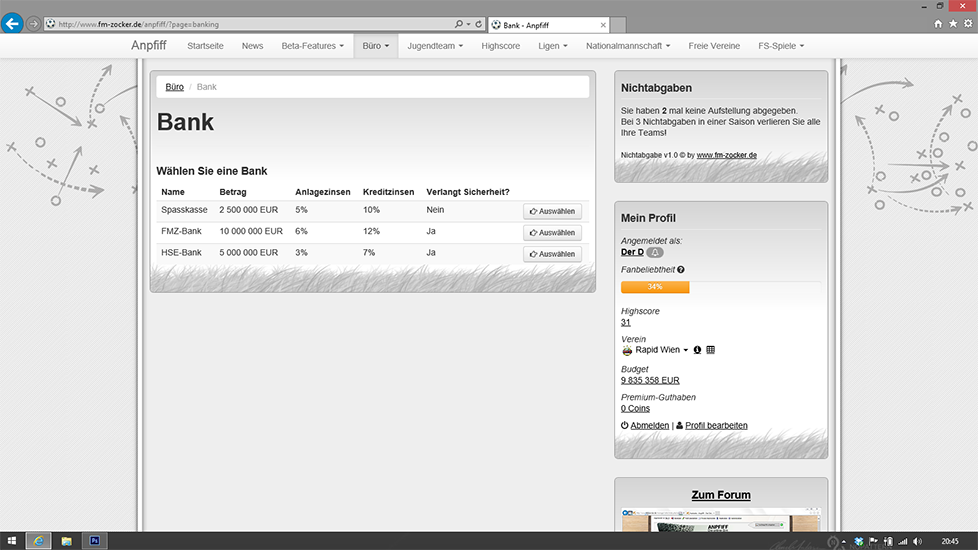Open the Freie Vereine menu item
This screenshot has height=550, width=978.
coord(714,46)
